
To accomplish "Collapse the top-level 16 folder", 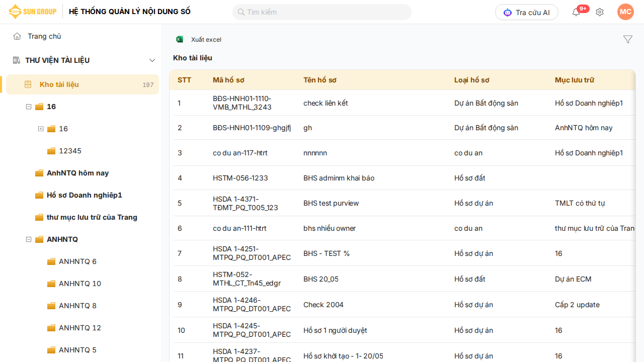I will pyautogui.click(x=29, y=107).
